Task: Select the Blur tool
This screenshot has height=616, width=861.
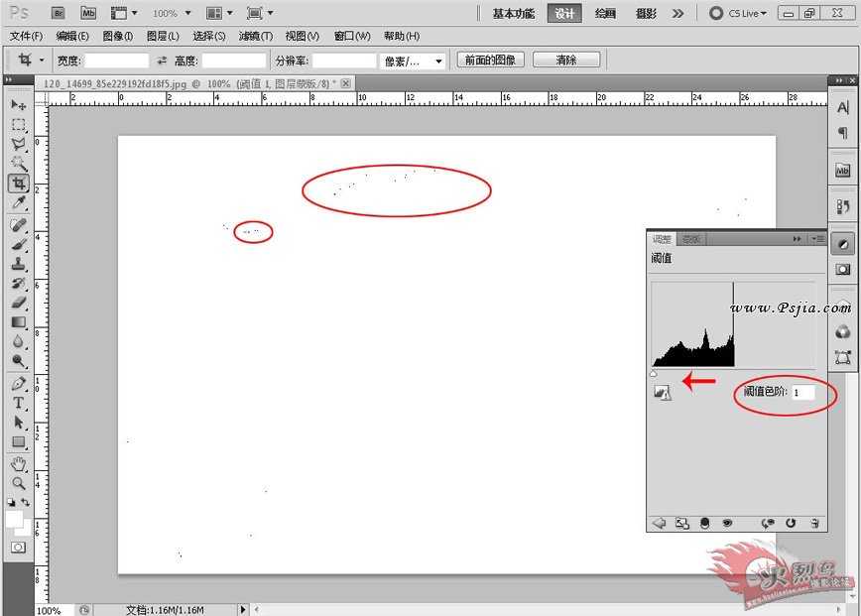Action: [x=18, y=341]
